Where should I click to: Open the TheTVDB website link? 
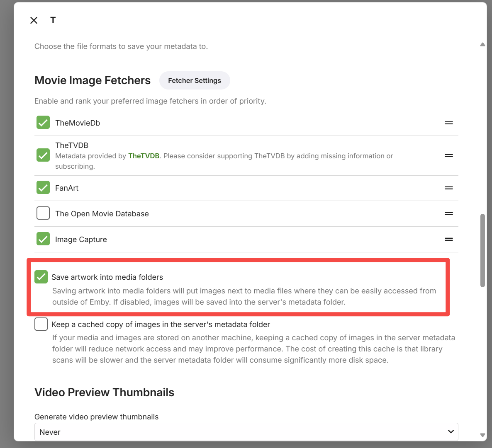(144, 156)
